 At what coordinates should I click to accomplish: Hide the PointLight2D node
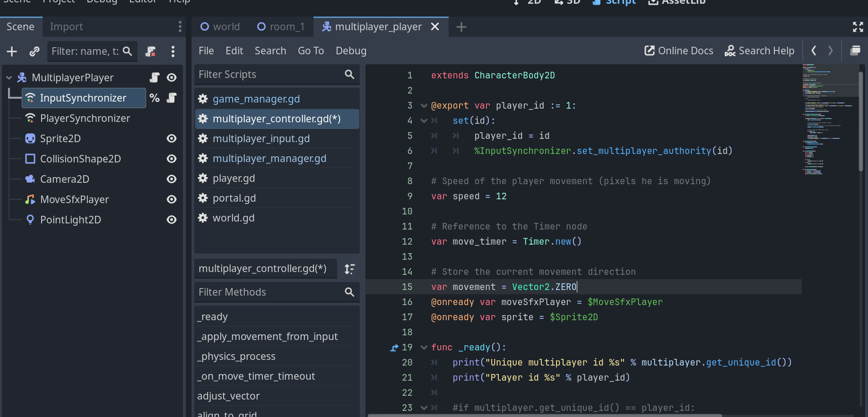pos(172,220)
